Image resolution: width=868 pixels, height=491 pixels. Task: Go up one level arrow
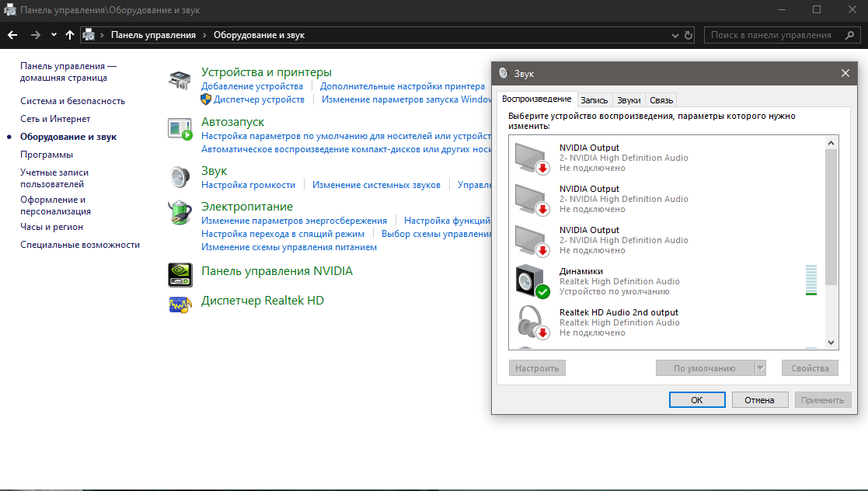70,35
